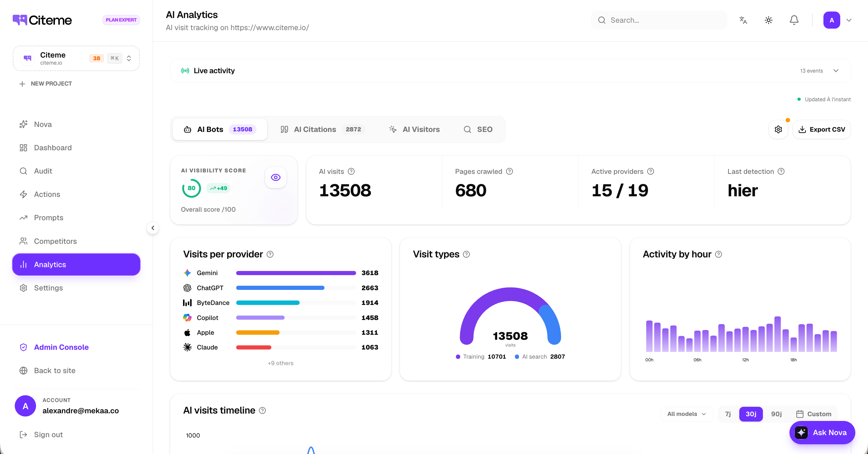Screen dimensions: 868x454
Task: Open the Prompts page
Action: pos(76,218)
